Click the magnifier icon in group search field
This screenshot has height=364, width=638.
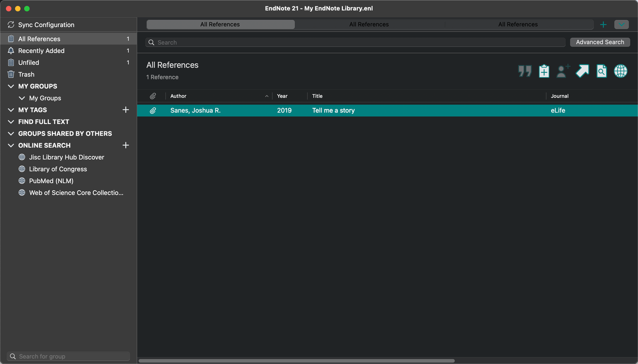[13, 357]
